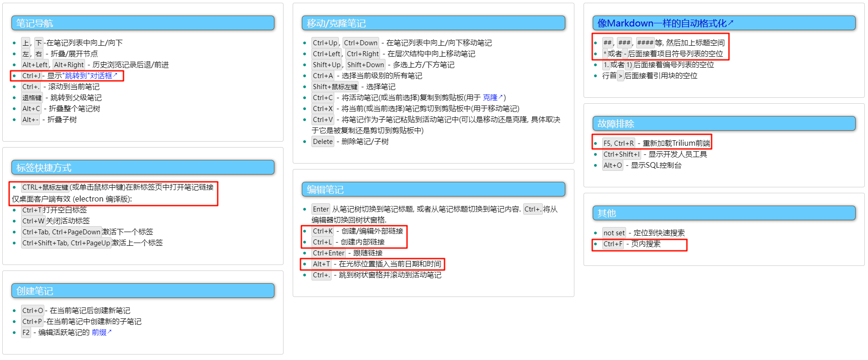Image resolution: width=868 pixels, height=360 pixels.
Task: Select the Alt+T shortcut key label
Action: [321, 264]
